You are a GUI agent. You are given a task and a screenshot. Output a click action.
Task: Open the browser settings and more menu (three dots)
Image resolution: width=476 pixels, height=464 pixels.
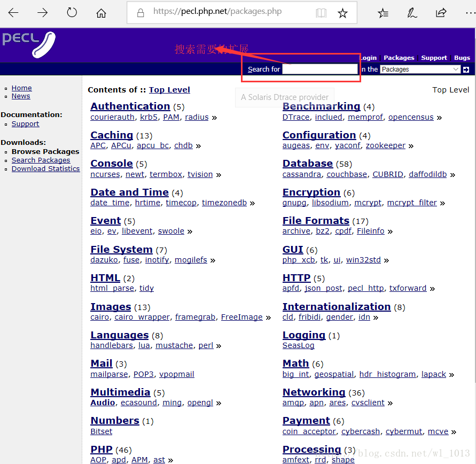(470, 13)
